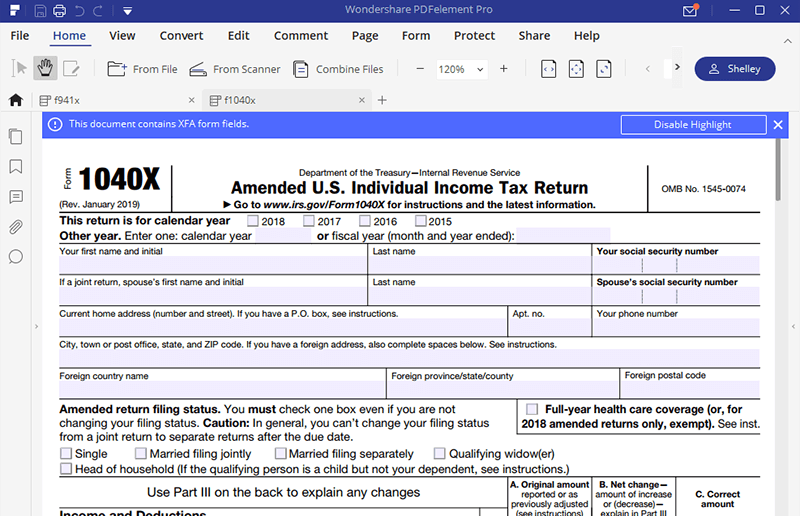Click the Last name input field
The height and width of the screenshot is (516, 800).
tap(479, 266)
